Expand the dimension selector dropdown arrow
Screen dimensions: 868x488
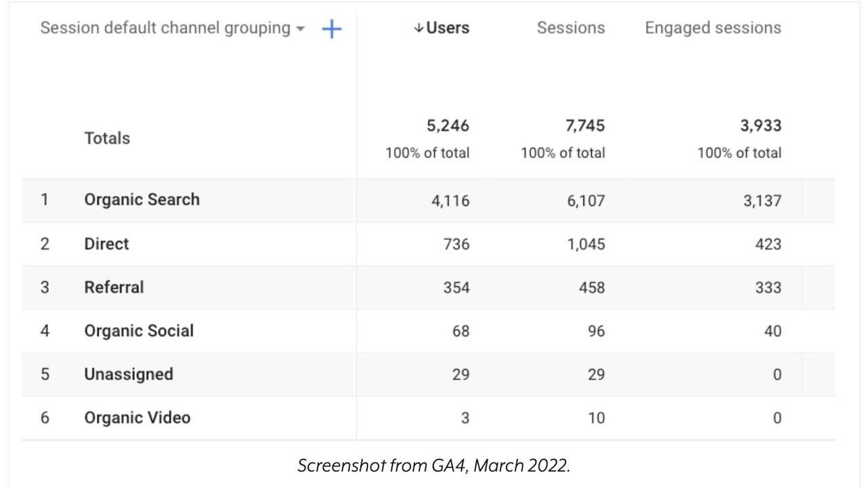point(300,29)
